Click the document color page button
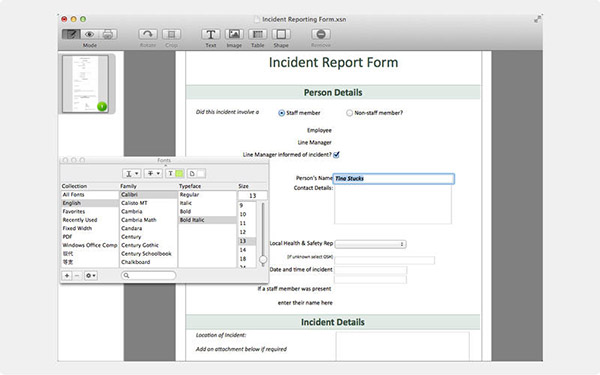Image resolution: width=600 pixels, height=375 pixels. pyautogui.click(x=192, y=174)
